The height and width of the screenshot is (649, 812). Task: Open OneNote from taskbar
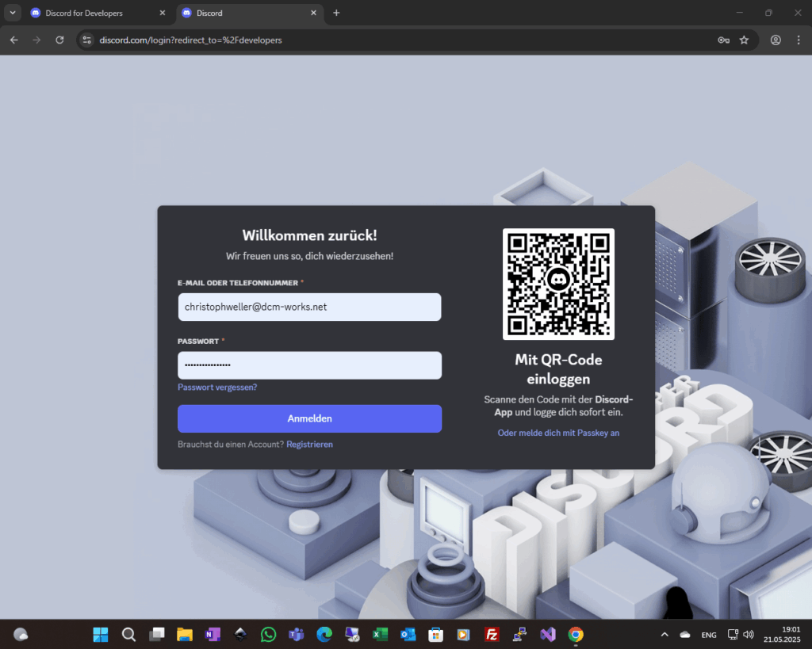213,635
